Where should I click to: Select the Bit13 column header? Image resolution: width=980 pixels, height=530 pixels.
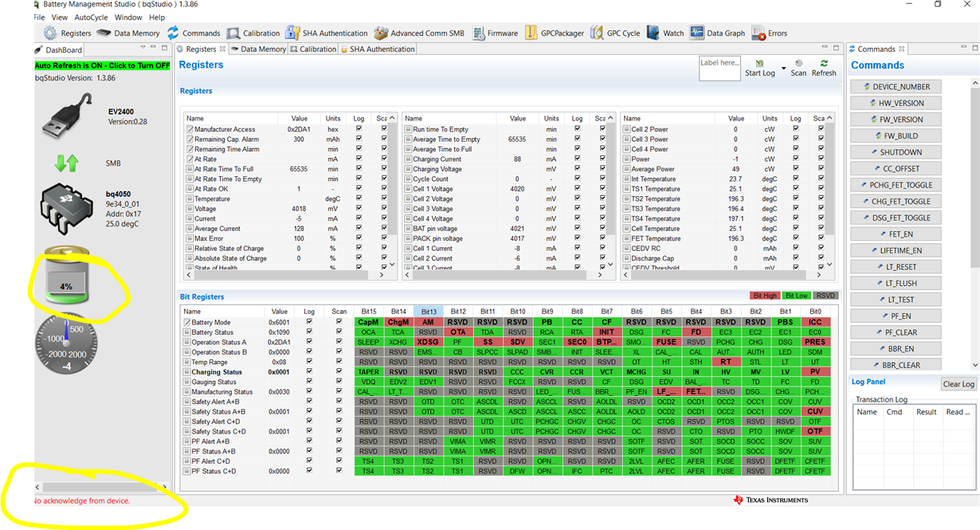pyautogui.click(x=428, y=312)
